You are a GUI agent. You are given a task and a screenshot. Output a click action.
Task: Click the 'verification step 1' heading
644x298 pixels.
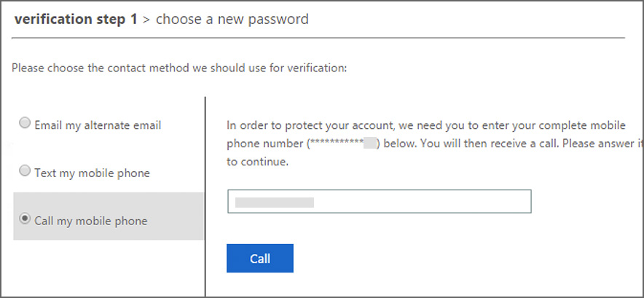point(75,20)
